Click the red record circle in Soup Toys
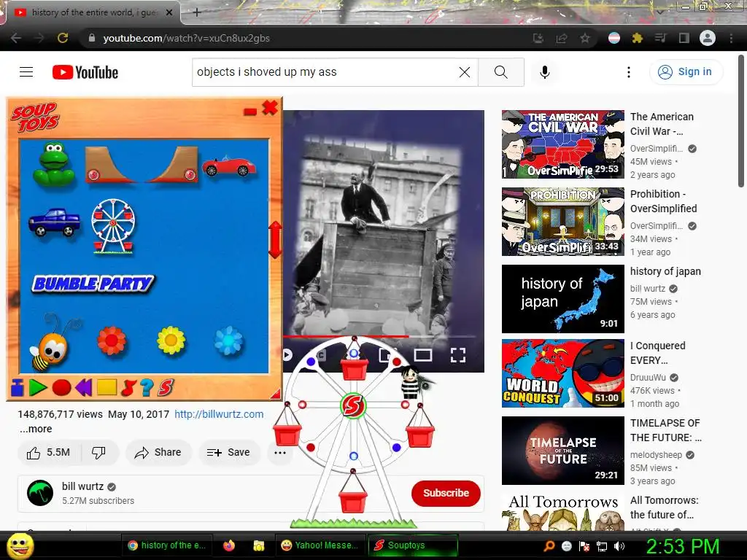Viewport: 747px width, 560px height. (x=61, y=388)
